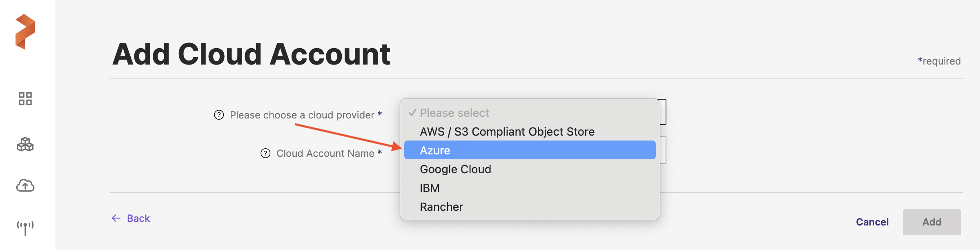Open the antenna signal icon

25,227
